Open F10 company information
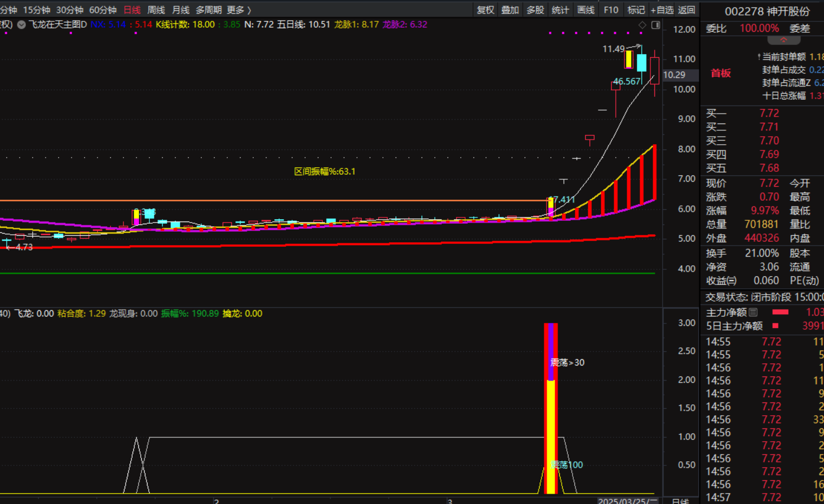Screen dimensions: 824x504 (611, 10)
